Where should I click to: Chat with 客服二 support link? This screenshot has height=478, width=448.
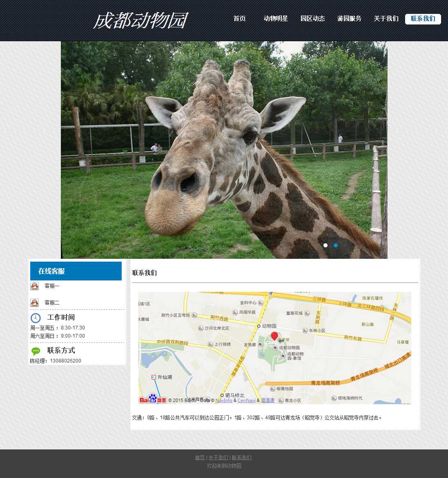coord(52,303)
